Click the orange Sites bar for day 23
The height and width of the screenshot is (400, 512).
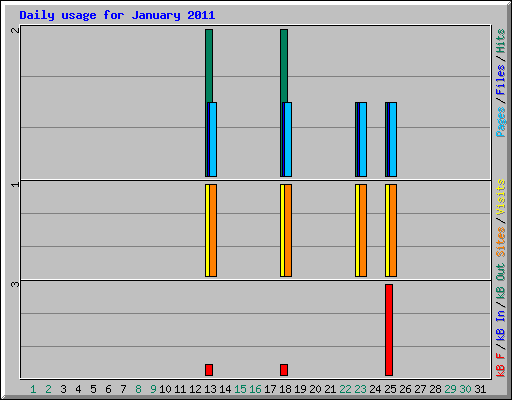tap(363, 230)
